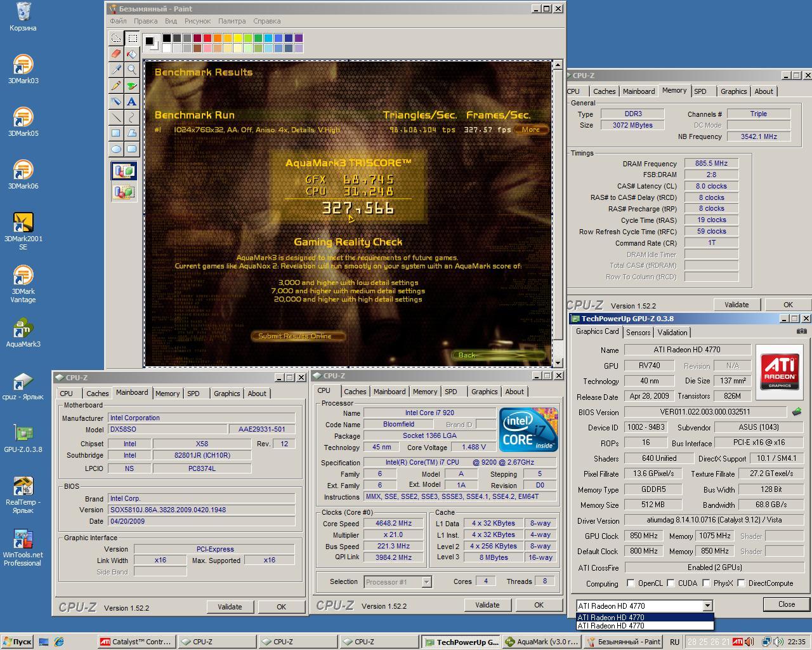Select the Airbrush spray tool
The image size is (812, 650).
pos(116,102)
